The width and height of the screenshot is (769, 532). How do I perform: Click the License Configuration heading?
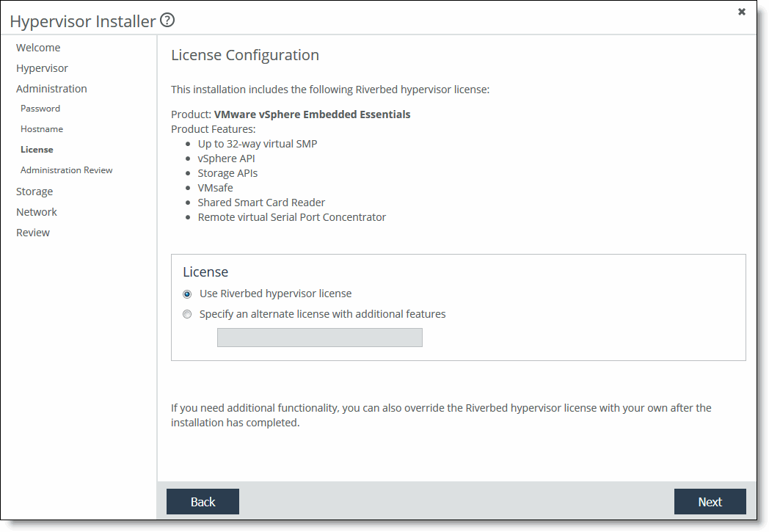click(x=245, y=55)
